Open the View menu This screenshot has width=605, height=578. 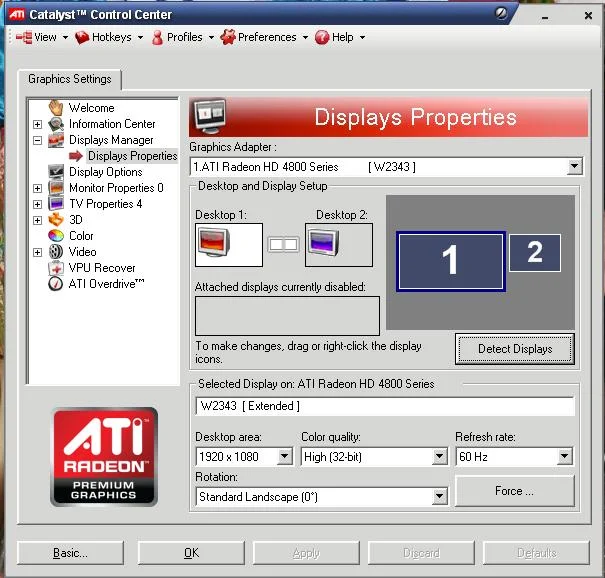point(42,37)
